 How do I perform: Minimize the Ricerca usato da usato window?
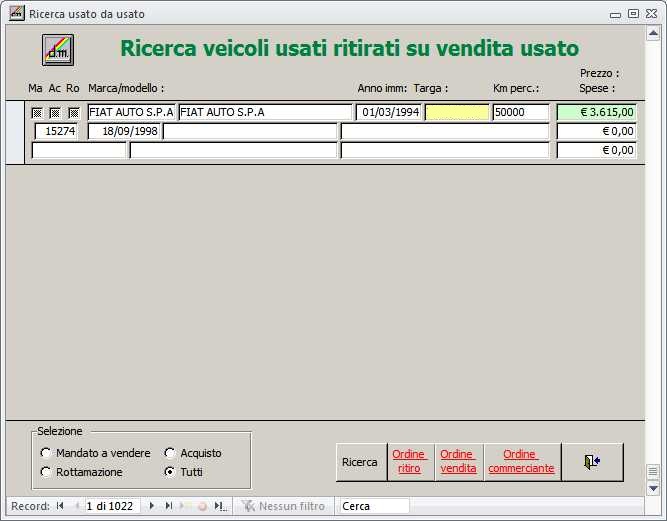[615, 14]
